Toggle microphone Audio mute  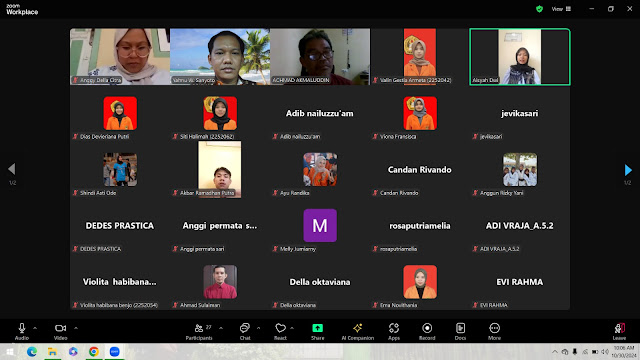tap(22, 331)
